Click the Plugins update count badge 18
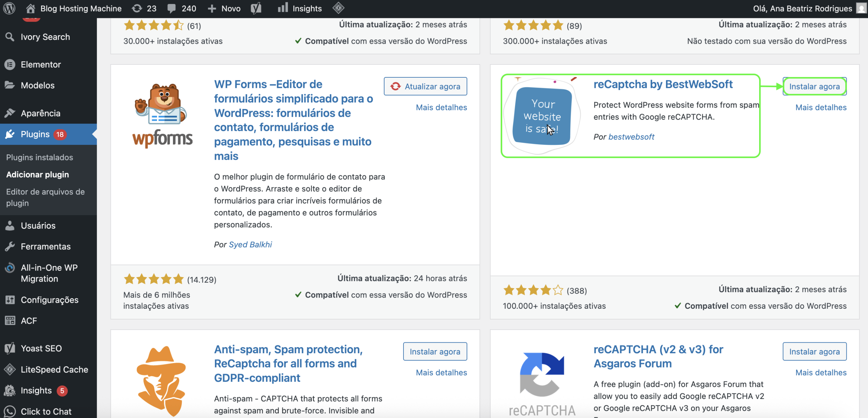Image resolution: width=868 pixels, height=418 pixels. click(60, 134)
